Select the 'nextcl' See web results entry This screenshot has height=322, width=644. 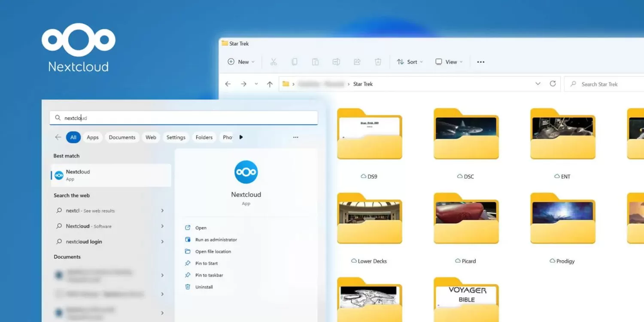click(x=111, y=211)
